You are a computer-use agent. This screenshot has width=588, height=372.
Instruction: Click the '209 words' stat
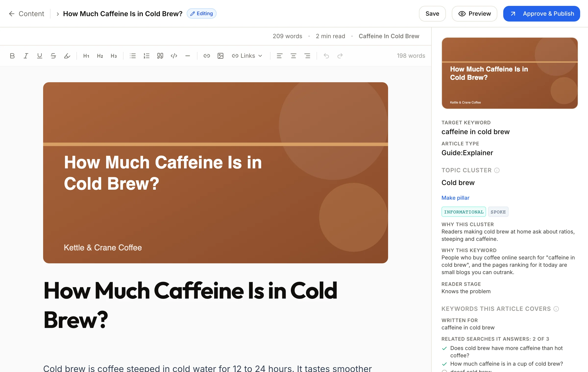287,36
